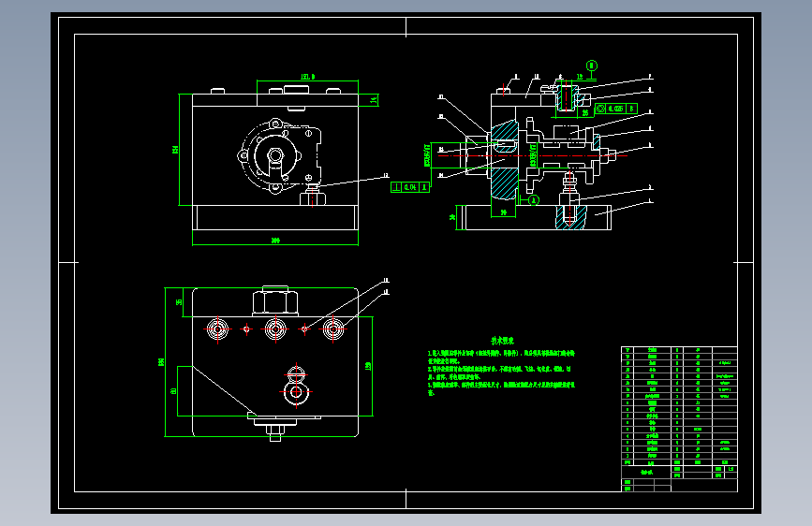
Task: Click the upper leader label right of the plan view
Action: (x=385, y=281)
